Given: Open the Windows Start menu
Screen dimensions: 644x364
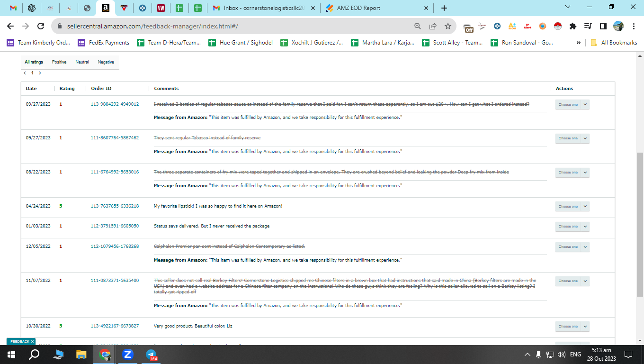Looking at the screenshot, I should (x=11, y=354).
